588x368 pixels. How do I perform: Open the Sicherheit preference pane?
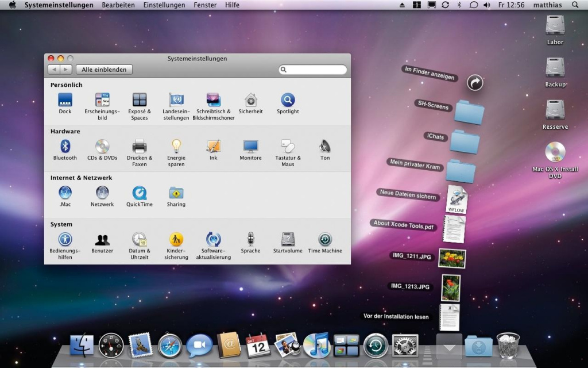[x=250, y=100]
